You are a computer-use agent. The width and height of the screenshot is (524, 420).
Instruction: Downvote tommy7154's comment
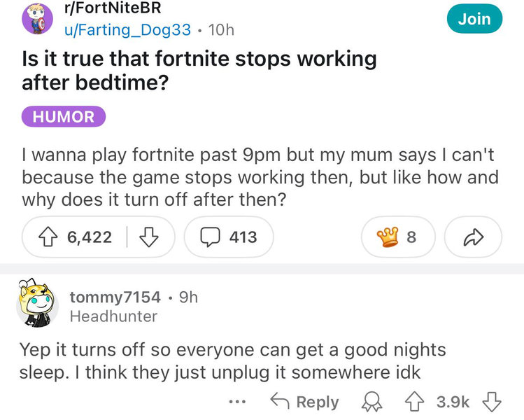[493, 402]
